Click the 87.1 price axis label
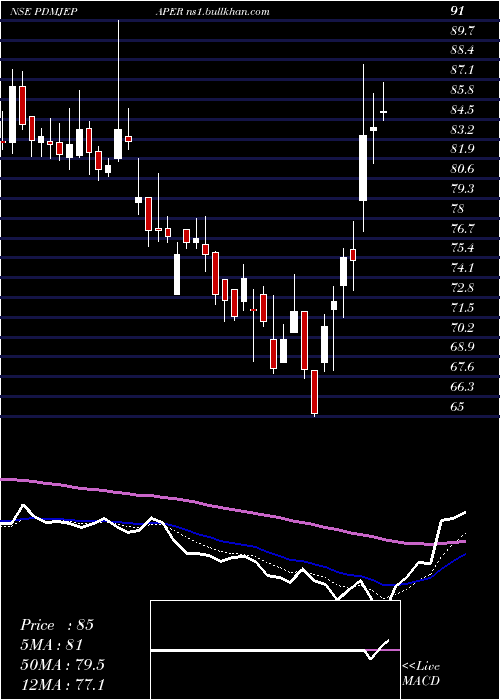The width and height of the screenshot is (500, 700). (462, 70)
